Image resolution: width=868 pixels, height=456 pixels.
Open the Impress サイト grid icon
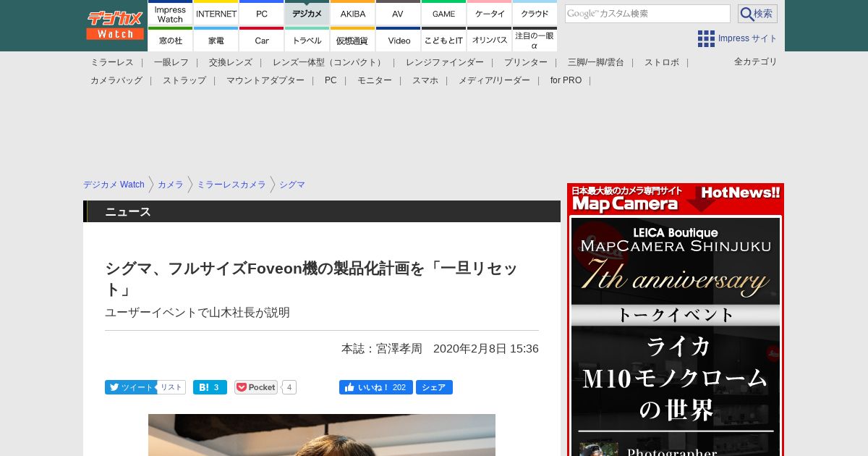pos(706,38)
